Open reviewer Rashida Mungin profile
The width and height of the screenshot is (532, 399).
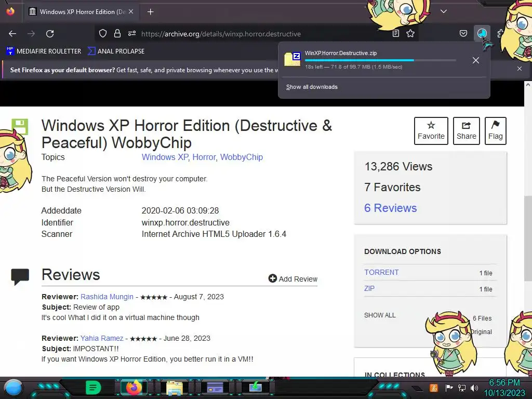(x=107, y=297)
